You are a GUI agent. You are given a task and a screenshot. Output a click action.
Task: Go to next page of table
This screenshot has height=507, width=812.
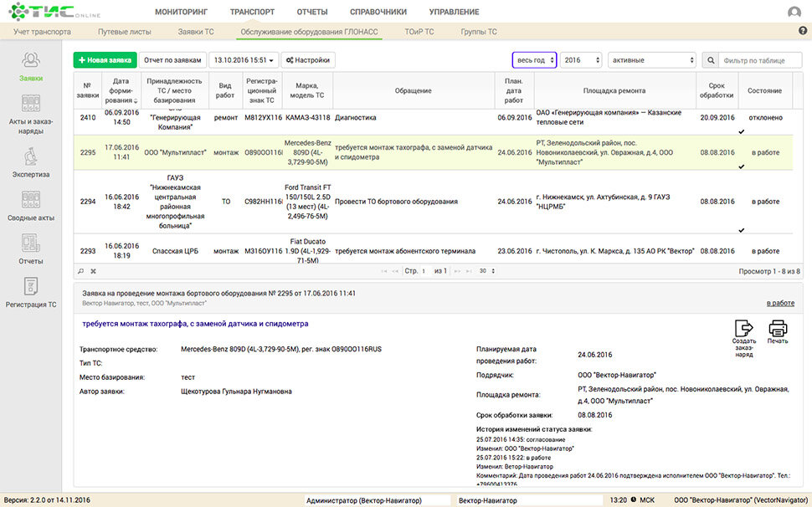(457, 271)
